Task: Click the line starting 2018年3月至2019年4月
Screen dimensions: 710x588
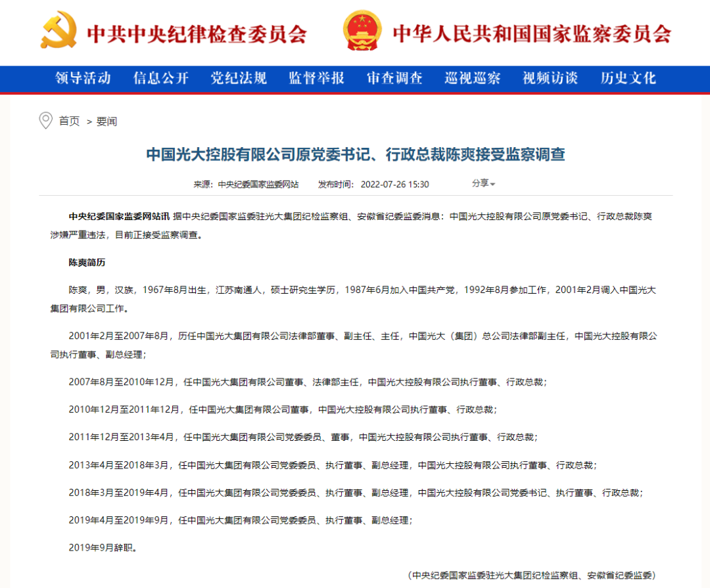Action: point(356,493)
